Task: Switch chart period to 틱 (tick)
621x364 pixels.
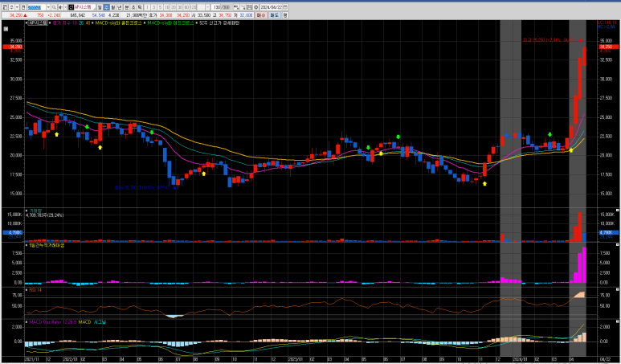Action: [140, 7]
